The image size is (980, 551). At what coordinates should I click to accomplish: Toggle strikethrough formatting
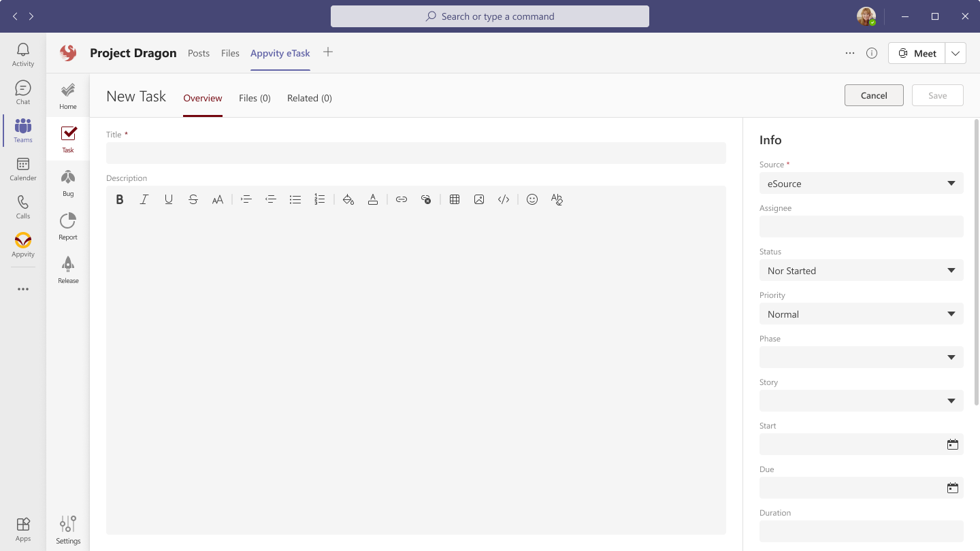click(193, 199)
